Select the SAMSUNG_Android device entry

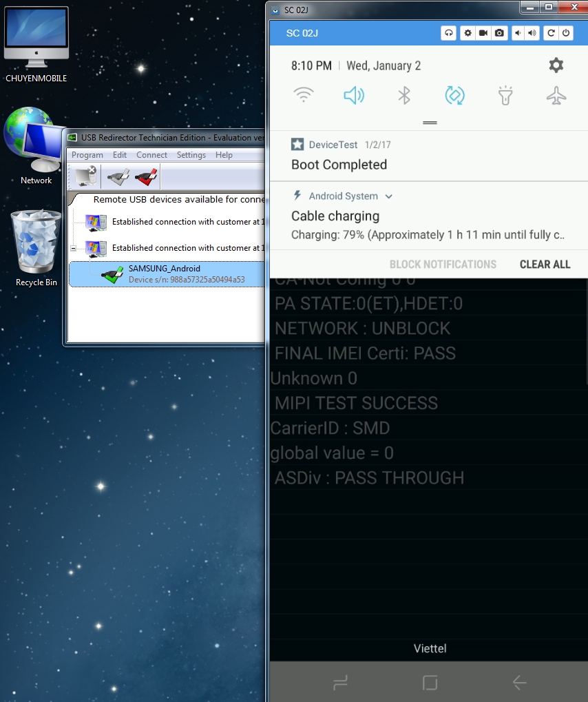pos(167,274)
